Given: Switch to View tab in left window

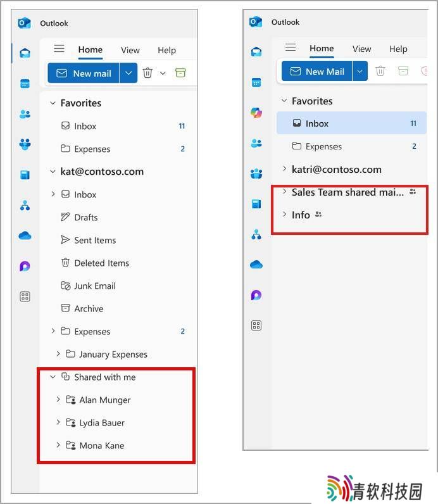Looking at the screenshot, I should pyautogui.click(x=130, y=51).
